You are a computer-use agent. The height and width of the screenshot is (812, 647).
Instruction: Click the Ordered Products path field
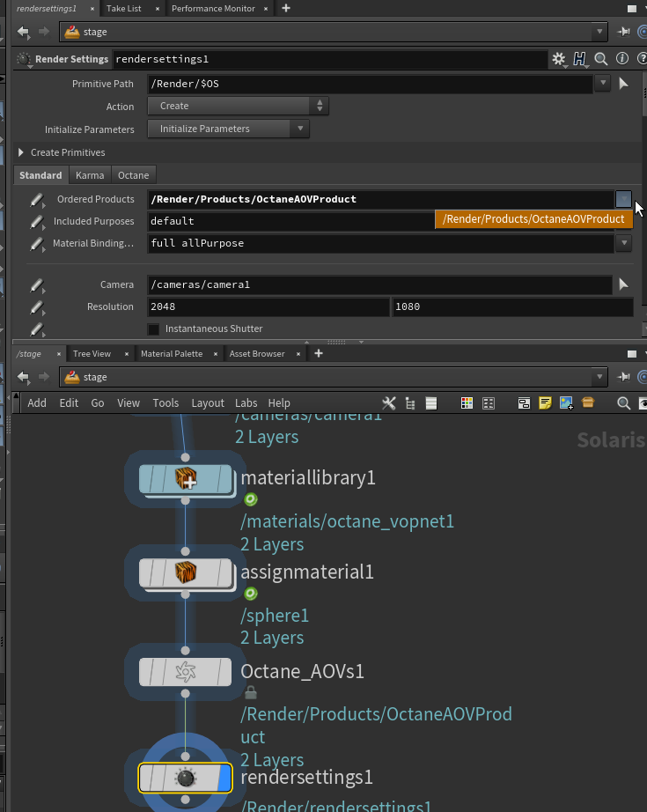coord(380,199)
